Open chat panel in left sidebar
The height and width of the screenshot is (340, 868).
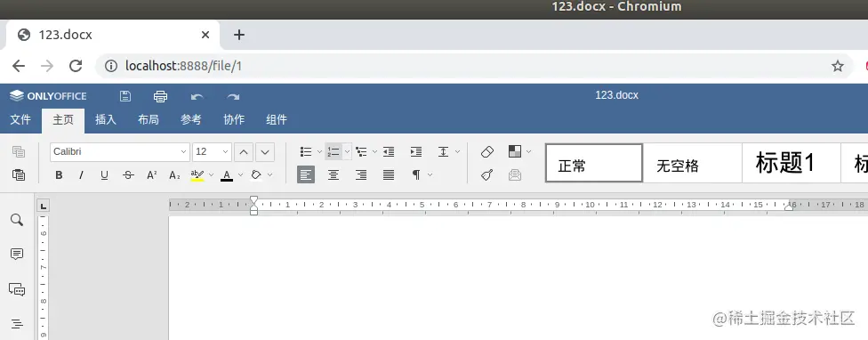(17, 289)
